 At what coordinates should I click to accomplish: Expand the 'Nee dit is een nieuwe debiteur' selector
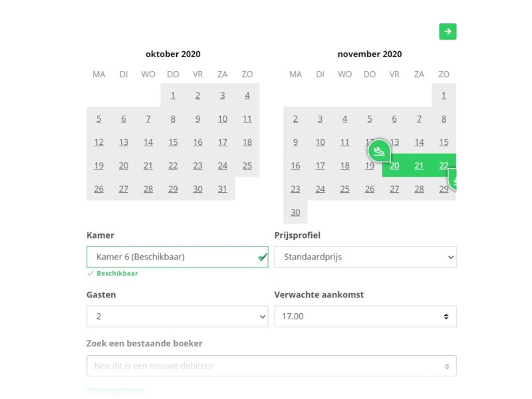(x=448, y=365)
